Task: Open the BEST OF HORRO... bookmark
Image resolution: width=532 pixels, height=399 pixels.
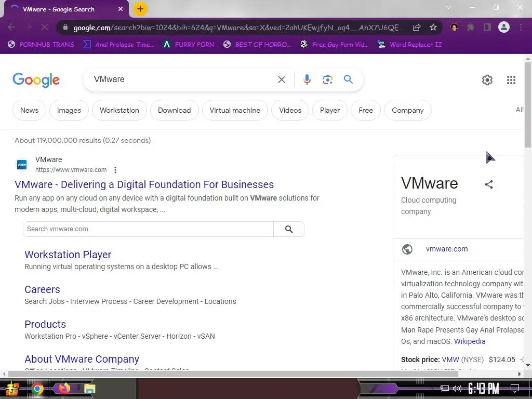Action: (x=257, y=45)
